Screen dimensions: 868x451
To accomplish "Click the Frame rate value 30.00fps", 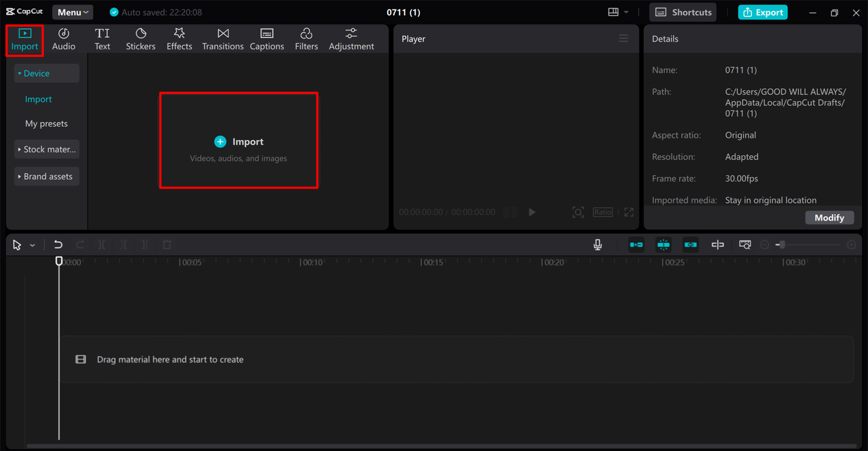I will pyautogui.click(x=742, y=178).
